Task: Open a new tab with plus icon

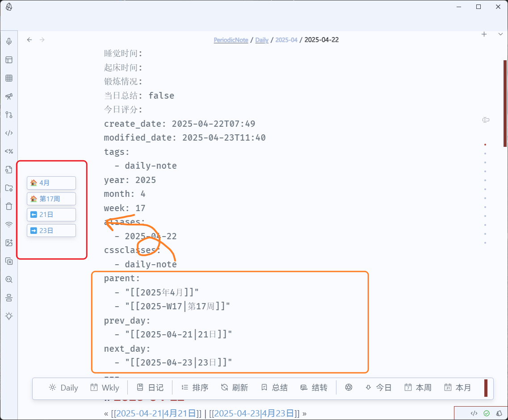Action: pyautogui.click(x=484, y=34)
